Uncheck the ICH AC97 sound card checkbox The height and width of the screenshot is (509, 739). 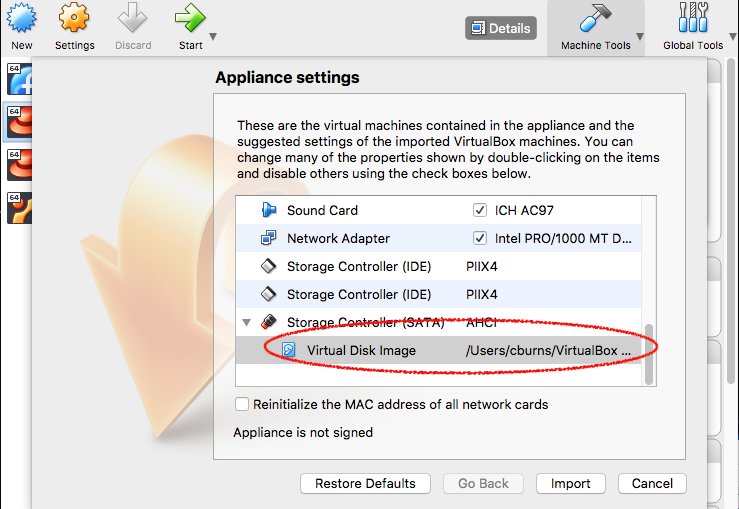(x=479, y=211)
